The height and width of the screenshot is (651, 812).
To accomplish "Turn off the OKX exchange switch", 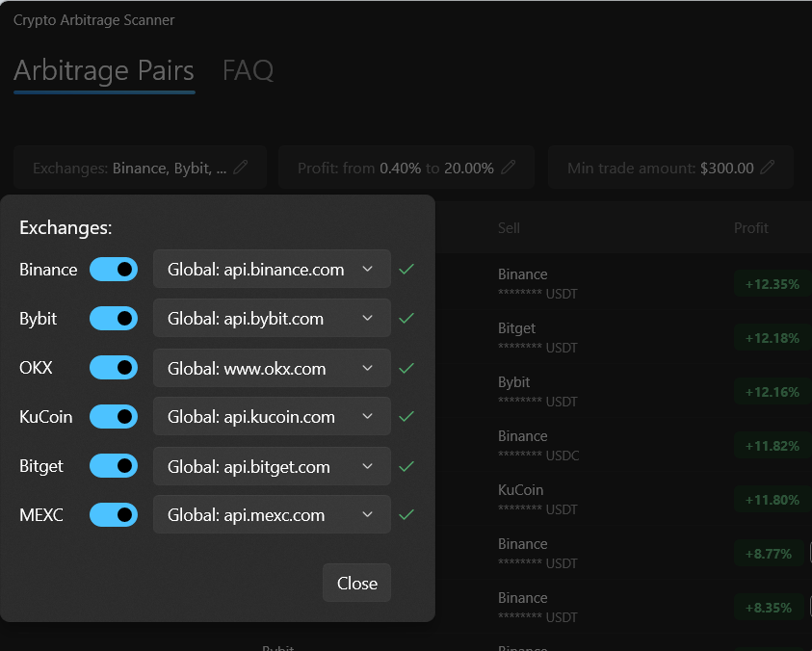I will (x=114, y=368).
